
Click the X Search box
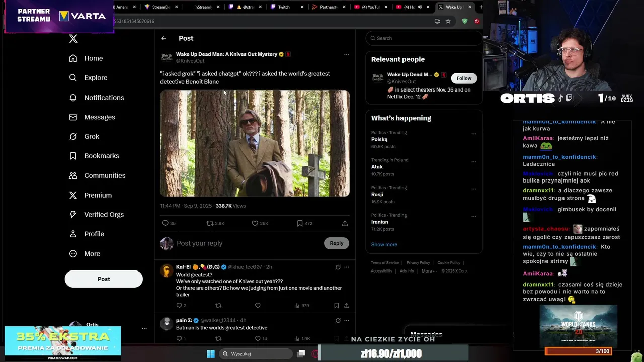click(x=424, y=38)
